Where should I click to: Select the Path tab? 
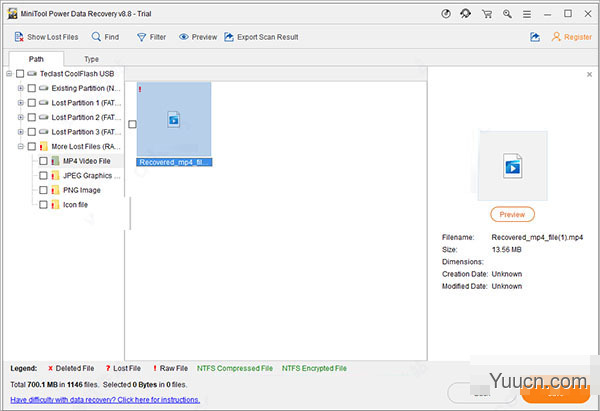tap(36, 59)
